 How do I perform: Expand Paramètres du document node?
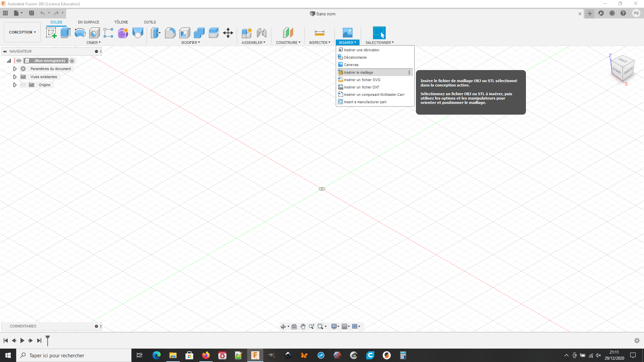(15, 69)
